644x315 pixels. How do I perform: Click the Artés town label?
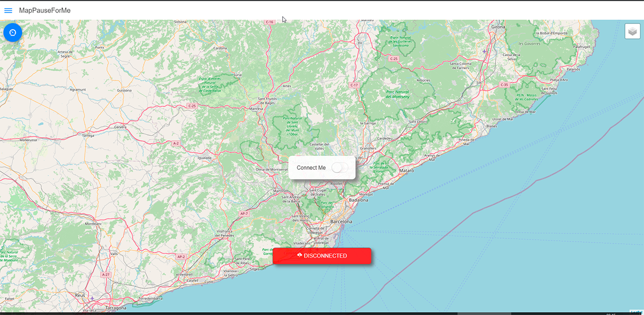(287, 86)
